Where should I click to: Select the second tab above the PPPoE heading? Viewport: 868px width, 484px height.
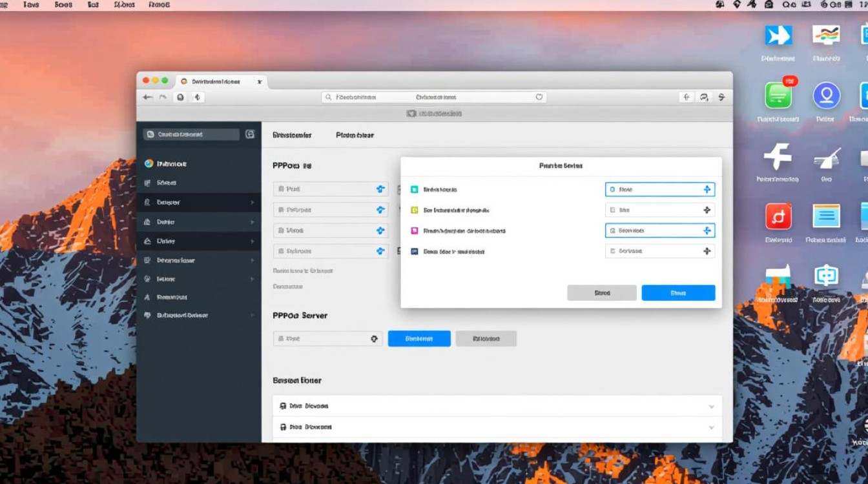pos(355,136)
